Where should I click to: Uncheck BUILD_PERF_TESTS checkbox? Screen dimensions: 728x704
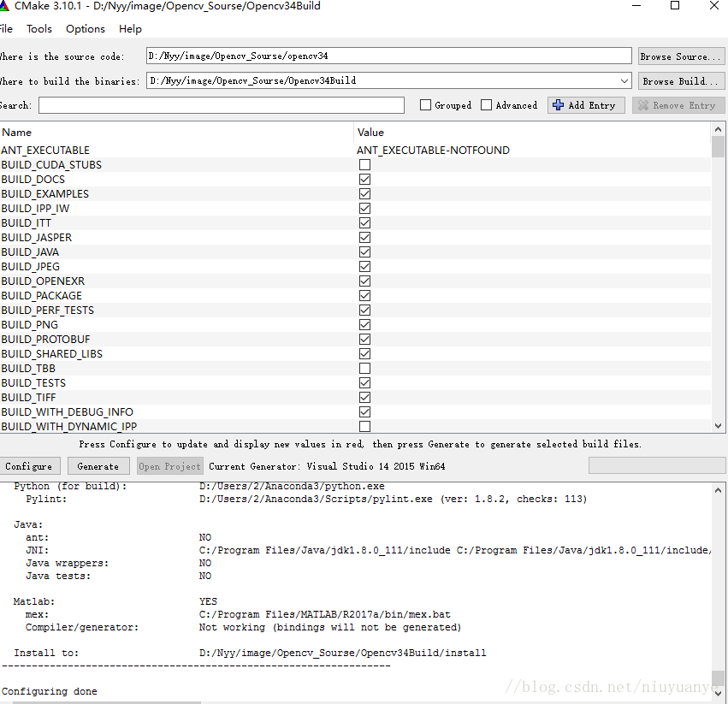tap(365, 311)
